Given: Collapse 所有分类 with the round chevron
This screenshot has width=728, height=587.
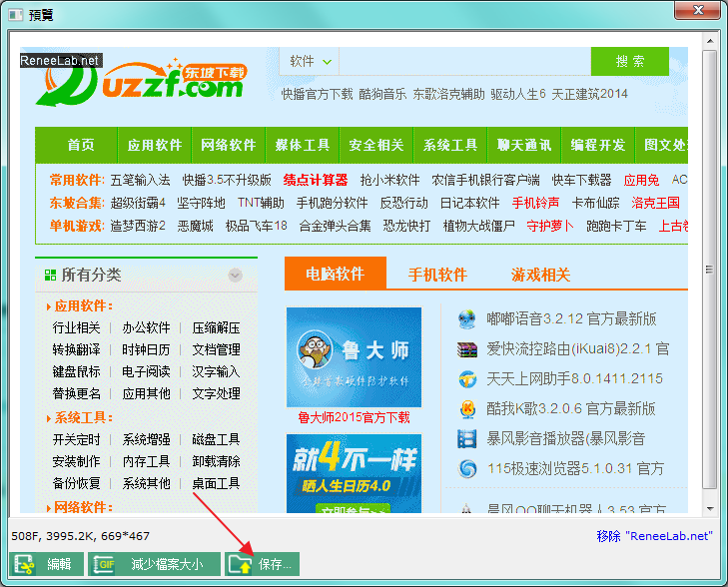Looking at the screenshot, I should coord(236,276).
